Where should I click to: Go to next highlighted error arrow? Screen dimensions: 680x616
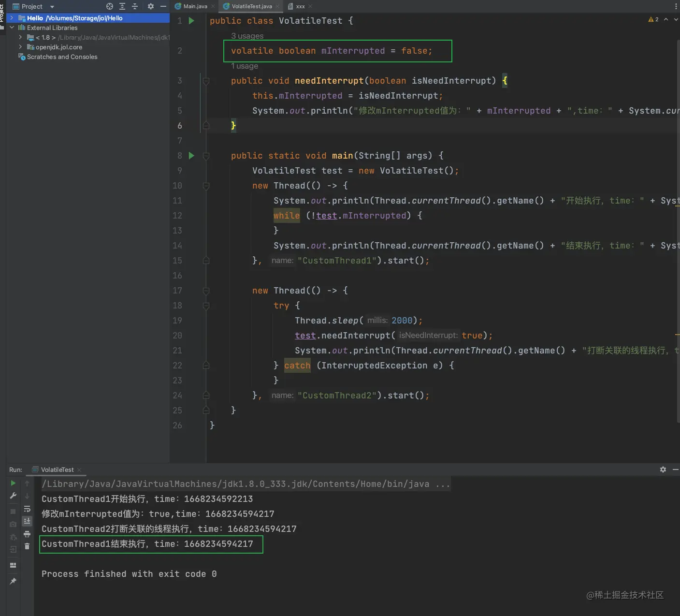tap(676, 19)
